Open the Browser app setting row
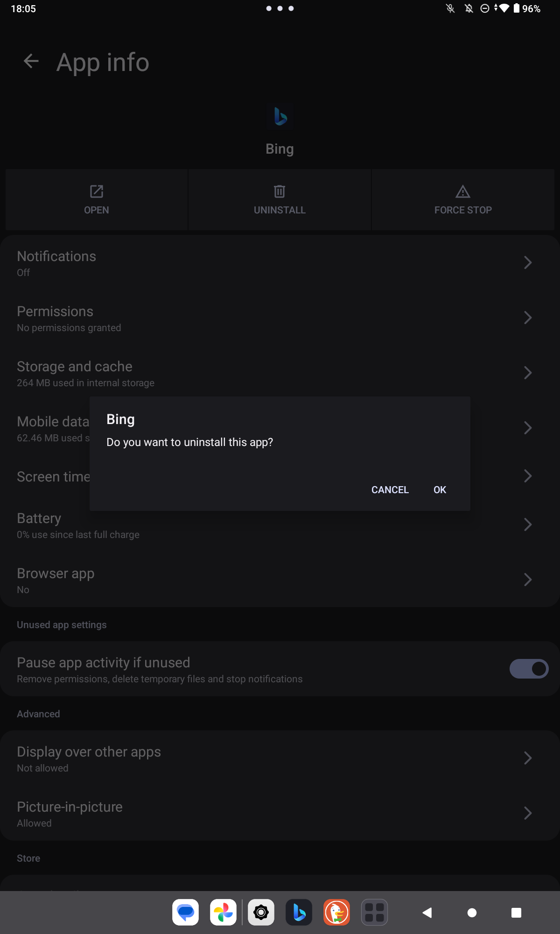Image resolution: width=560 pixels, height=934 pixels. coord(280,580)
